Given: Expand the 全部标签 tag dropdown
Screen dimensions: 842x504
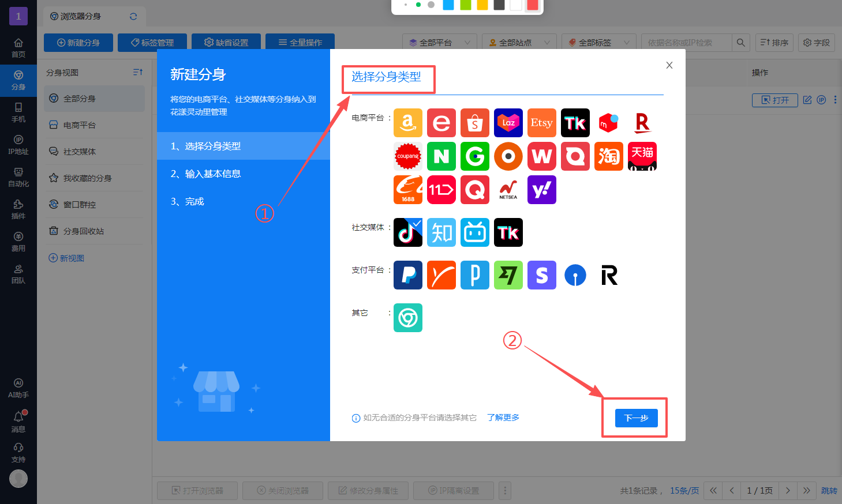Looking at the screenshot, I should coord(598,43).
